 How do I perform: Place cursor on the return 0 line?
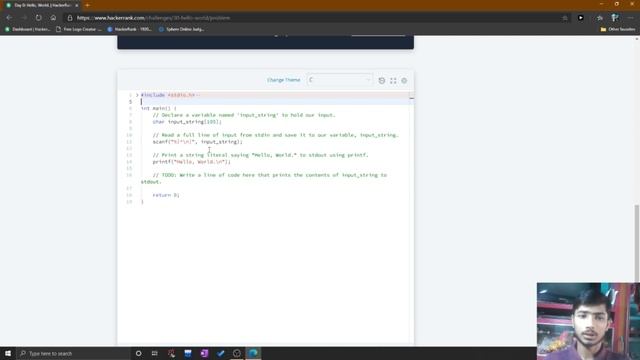(x=166, y=195)
